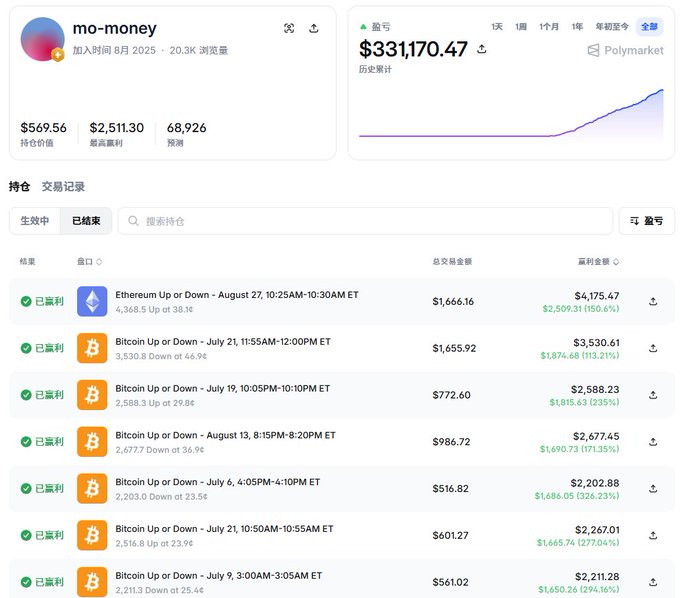Click Ethereum icon in August 27 row

pyautogui.click(x=92, y=301)
